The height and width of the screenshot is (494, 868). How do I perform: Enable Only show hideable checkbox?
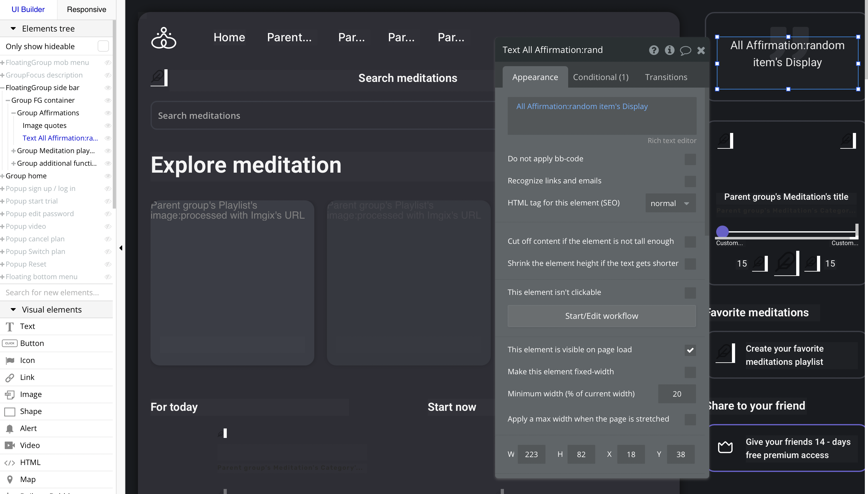click(x=103, y=46)
